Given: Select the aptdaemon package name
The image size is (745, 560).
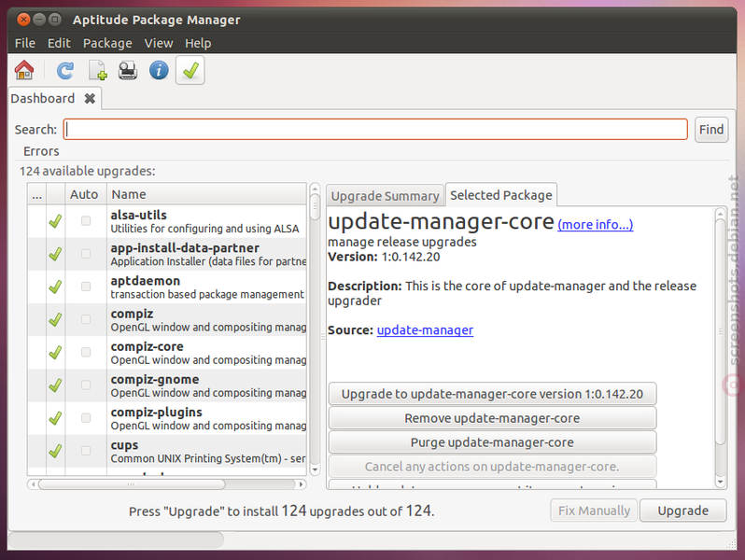Looking at the screenshot, I should pyautogui.click(x=145, y=281).
